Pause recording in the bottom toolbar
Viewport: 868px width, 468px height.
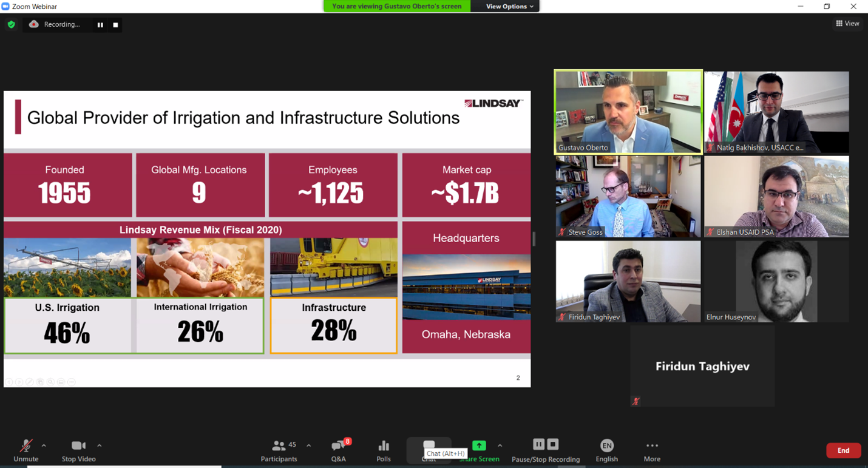(538, 444)
